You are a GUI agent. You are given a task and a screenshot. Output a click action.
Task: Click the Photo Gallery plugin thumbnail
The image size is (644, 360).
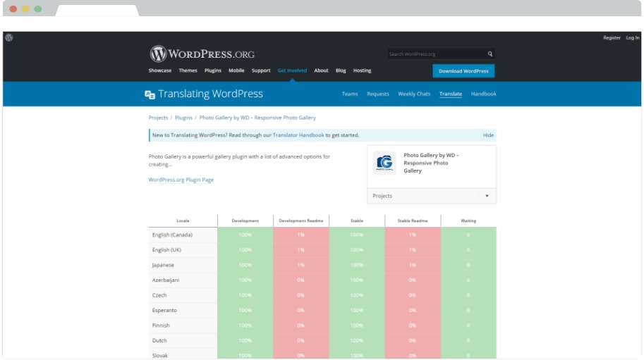[x=384, y=163]
